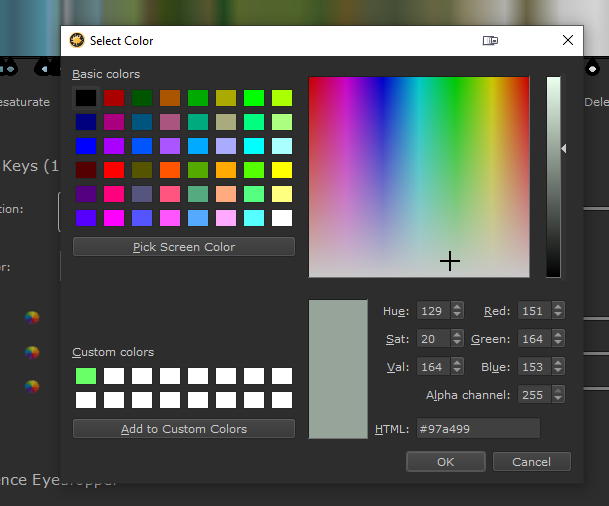Click Add to Custom Colors button
609x506 pixels.
184,429
